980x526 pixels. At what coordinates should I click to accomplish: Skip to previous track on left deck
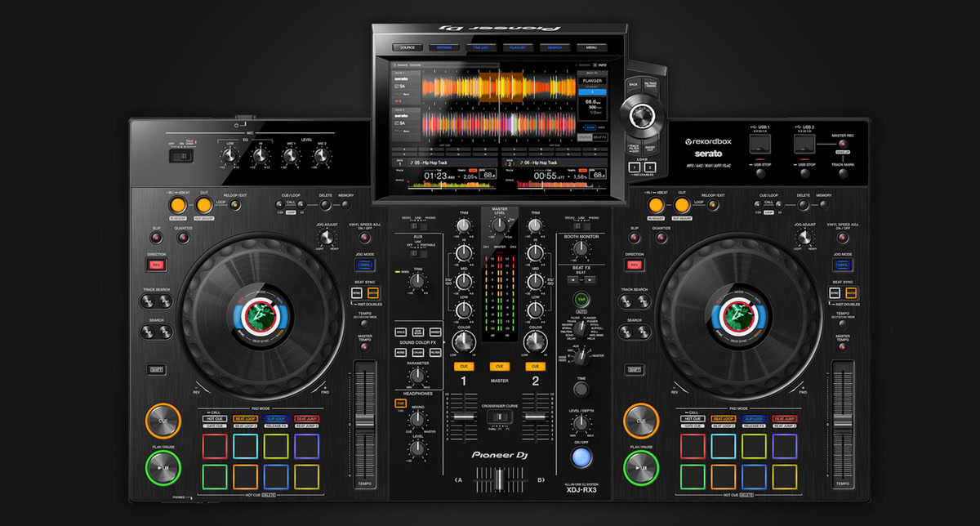pos(149,301)
